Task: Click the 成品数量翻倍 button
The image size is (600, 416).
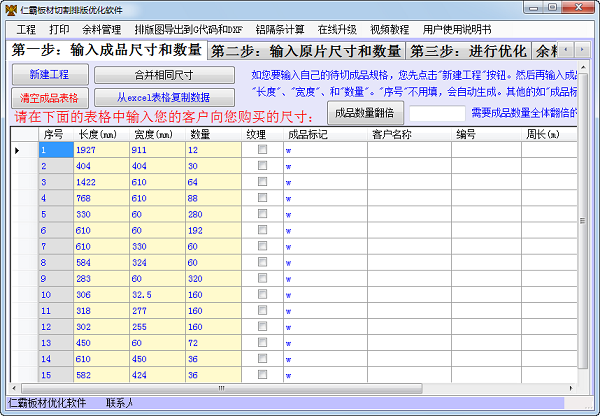Action: coord(367,113)
